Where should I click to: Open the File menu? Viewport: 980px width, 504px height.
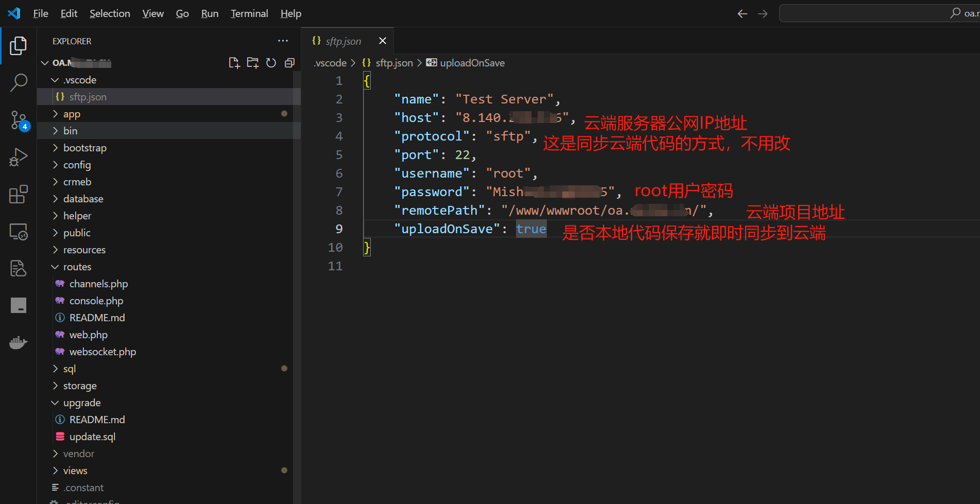pyautogui.click(x=41, y=13)
